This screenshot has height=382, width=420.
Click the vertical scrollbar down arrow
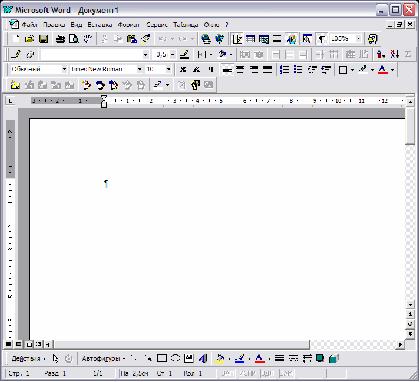[410, 304]
